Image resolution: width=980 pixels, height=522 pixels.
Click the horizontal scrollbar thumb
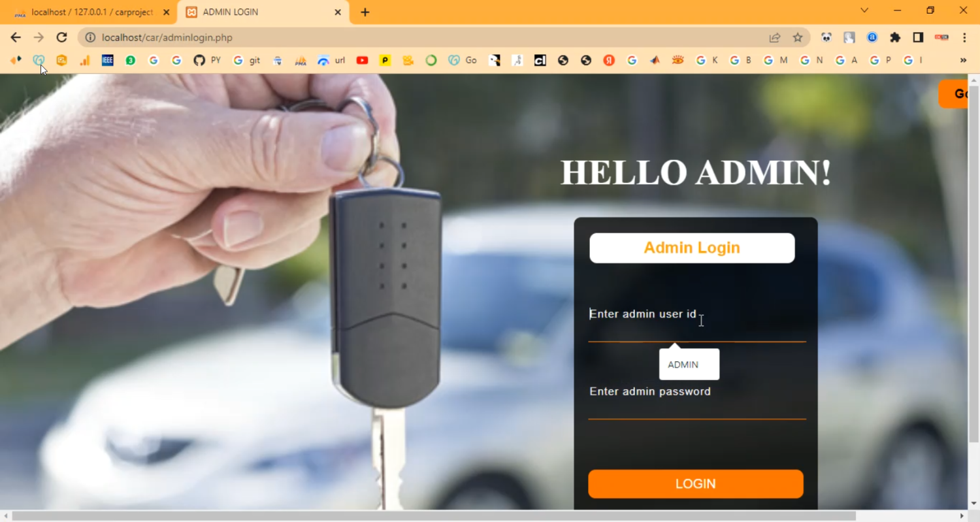click(434, 516)
